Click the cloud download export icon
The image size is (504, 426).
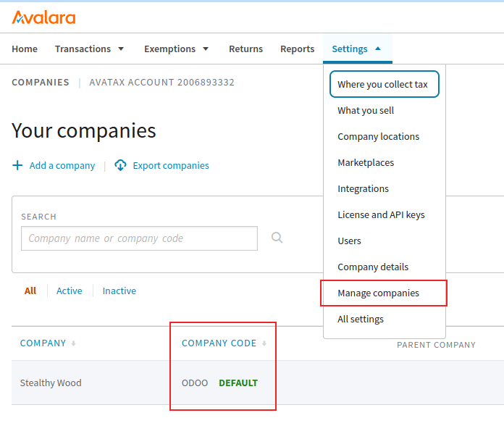click(121, 165)
